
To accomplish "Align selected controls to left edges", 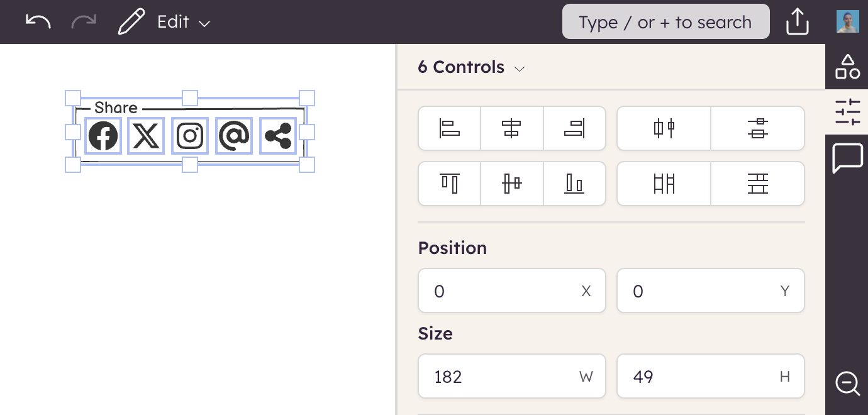I will click(449, 128).
